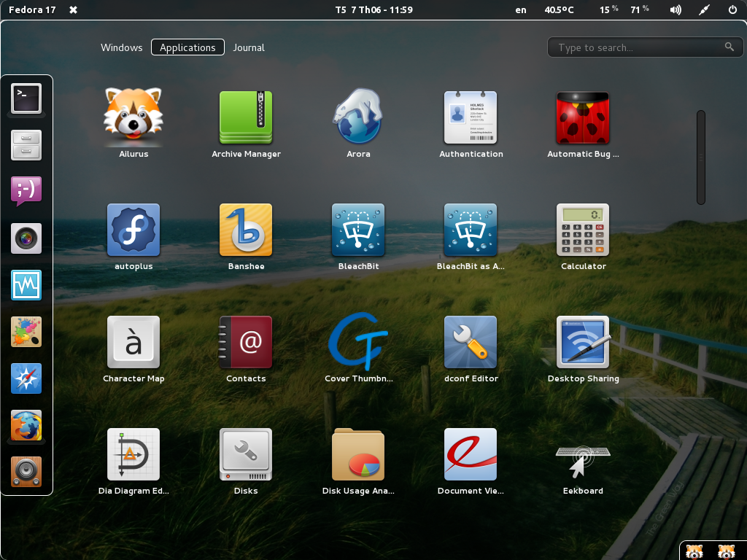Open the compass browser icon in dash
The height and width of the screenshot is (560, 747).
tap(26, 378)
